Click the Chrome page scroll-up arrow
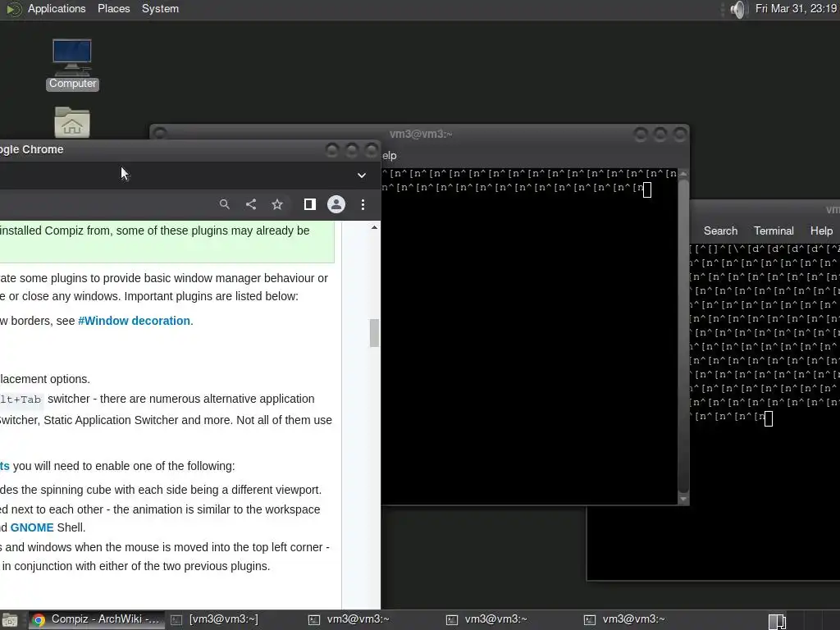840x630 pixels. click(x=374, y=228)
